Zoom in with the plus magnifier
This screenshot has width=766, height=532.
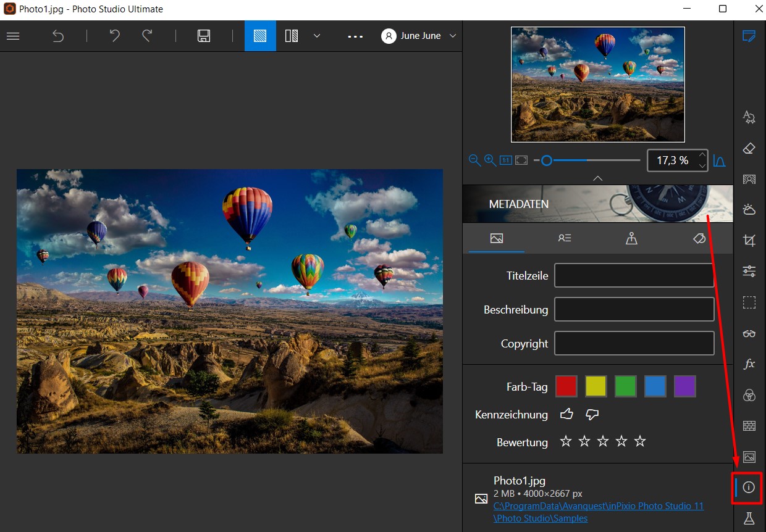click(490, 160)
